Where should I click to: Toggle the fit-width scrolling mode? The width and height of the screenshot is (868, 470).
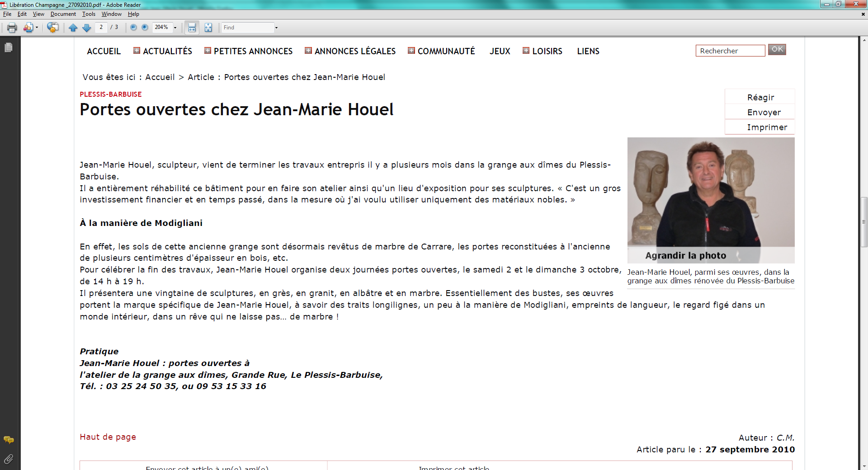(x=192, y=28)
